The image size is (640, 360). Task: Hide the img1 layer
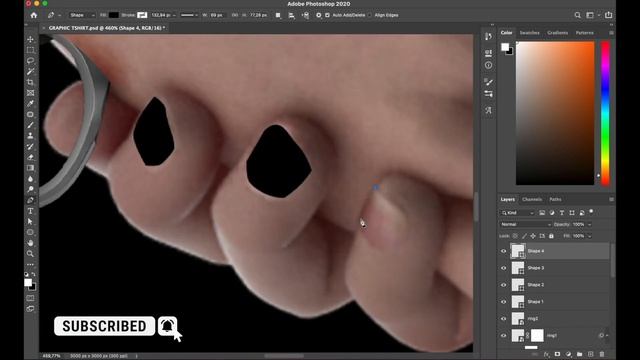pyautogui.click(x=504, y=336)
